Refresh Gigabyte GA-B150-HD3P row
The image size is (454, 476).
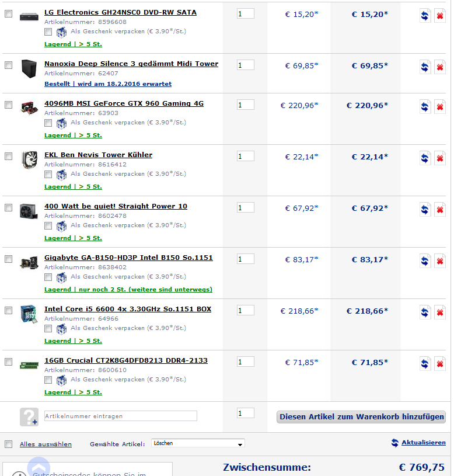pos(425,260)
